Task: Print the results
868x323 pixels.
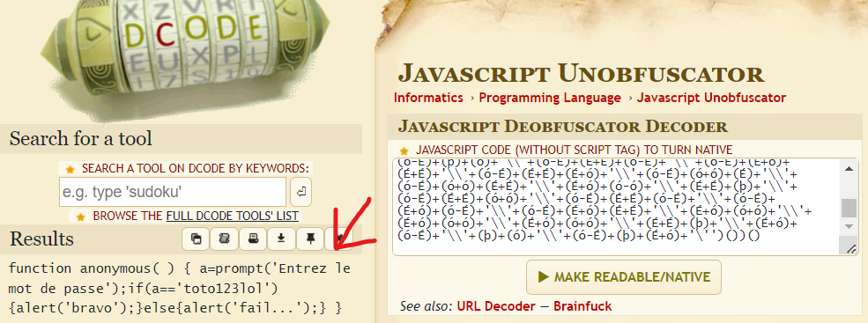Action: coord(254,239)
